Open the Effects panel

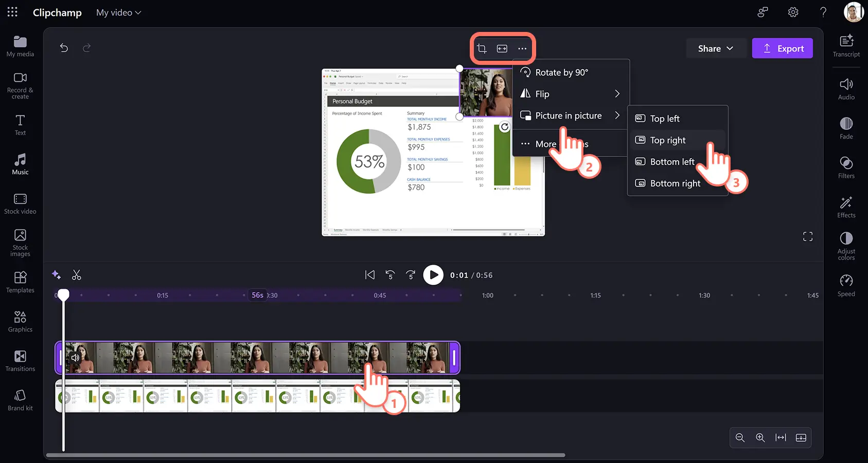click(x=846, y=208)
